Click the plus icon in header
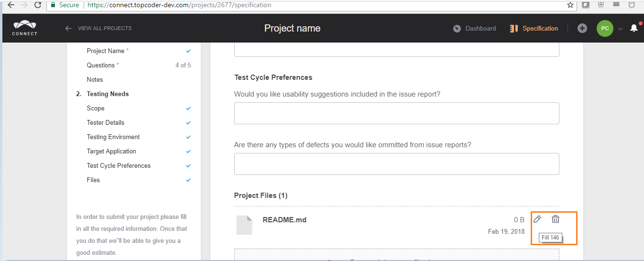Screen dimensions: 644x261 tap(582, 28)
